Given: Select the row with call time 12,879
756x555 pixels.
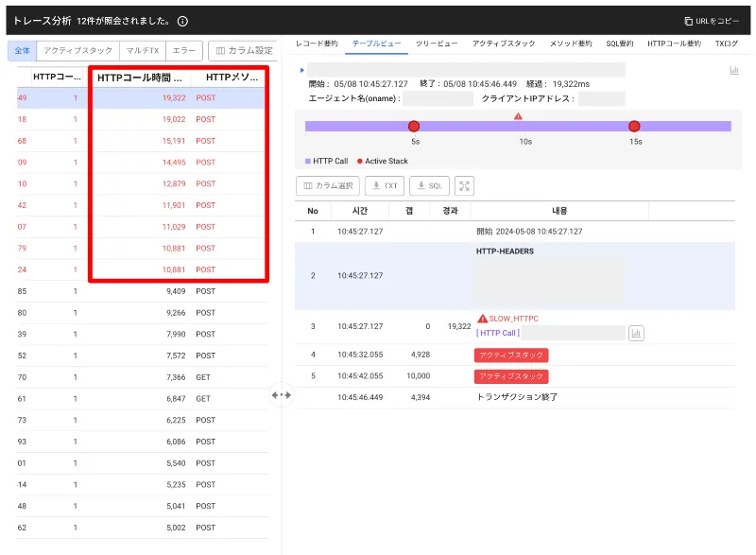Looking at the screenshot, I should pyautogui.click(x=143, y=183).
